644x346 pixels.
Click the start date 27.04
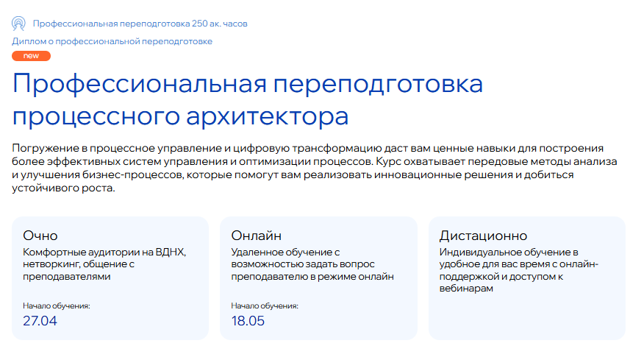click(x=40, y=320)
